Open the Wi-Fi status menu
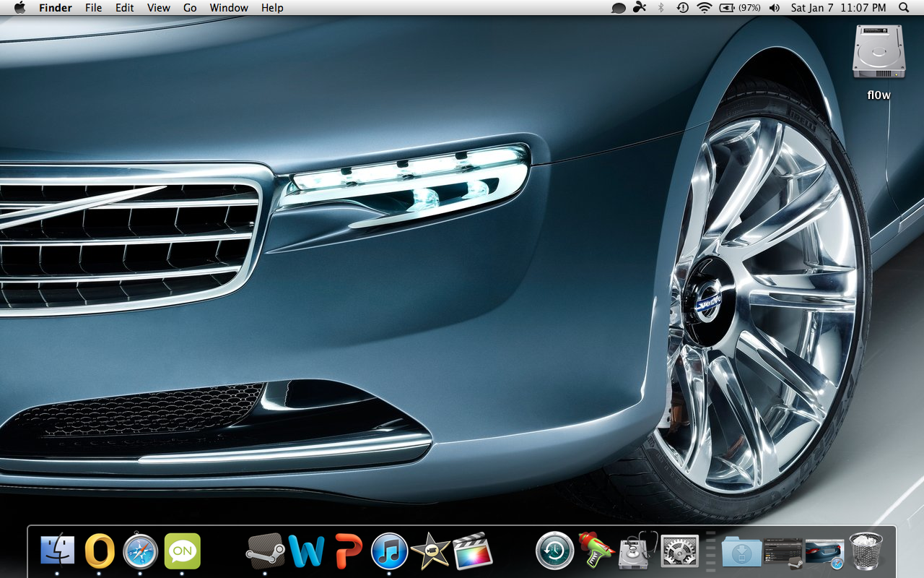This screenshot has height=578, width=924. click(x=704, y=8)
